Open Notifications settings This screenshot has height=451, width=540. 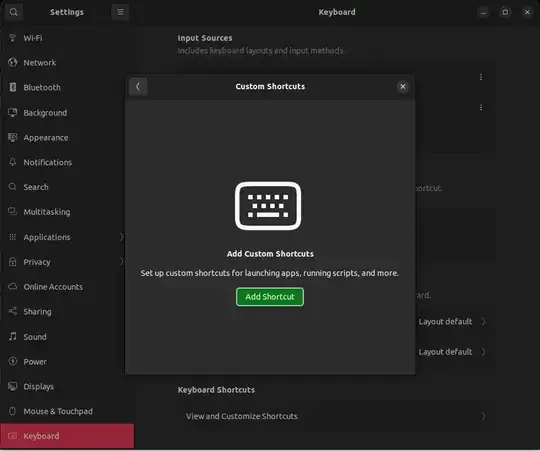click(67, 162)
